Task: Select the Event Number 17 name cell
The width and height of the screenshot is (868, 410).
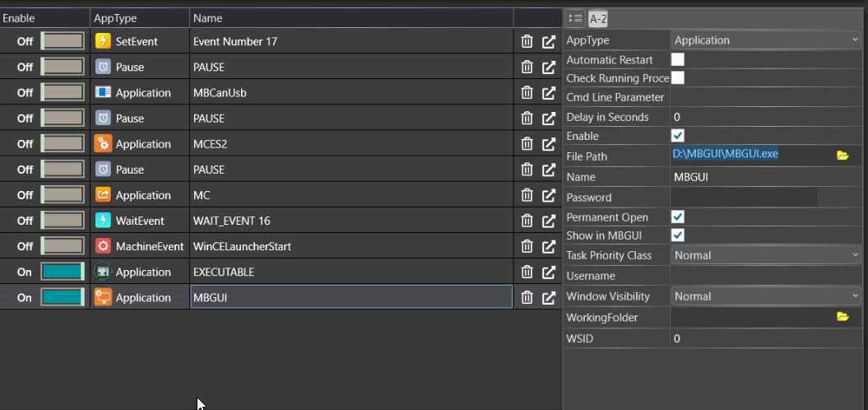Action: coord(351,41)
